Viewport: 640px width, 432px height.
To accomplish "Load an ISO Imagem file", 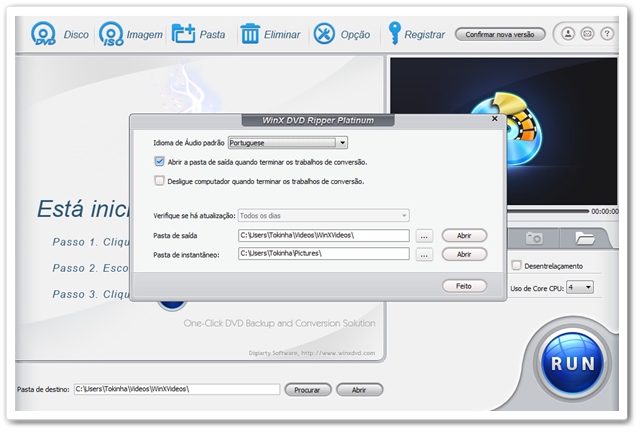I will pyautogui.click(x=131, y=34).
